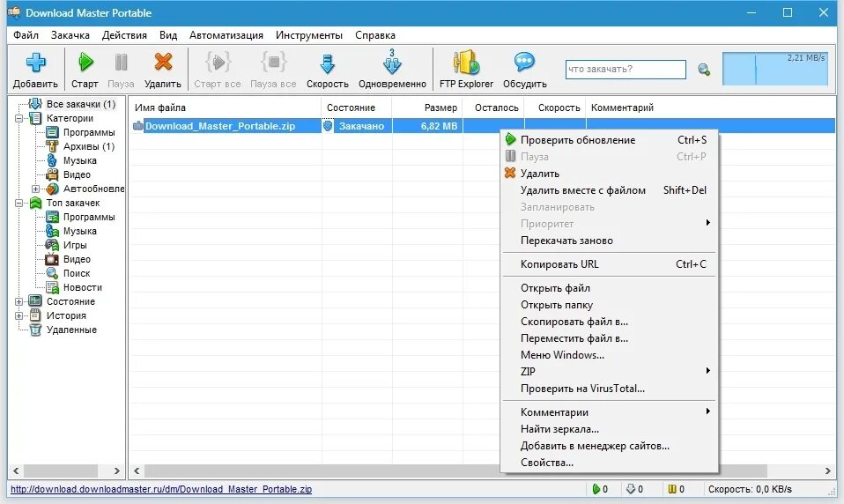Expand the История tree node

coord(19,315)
